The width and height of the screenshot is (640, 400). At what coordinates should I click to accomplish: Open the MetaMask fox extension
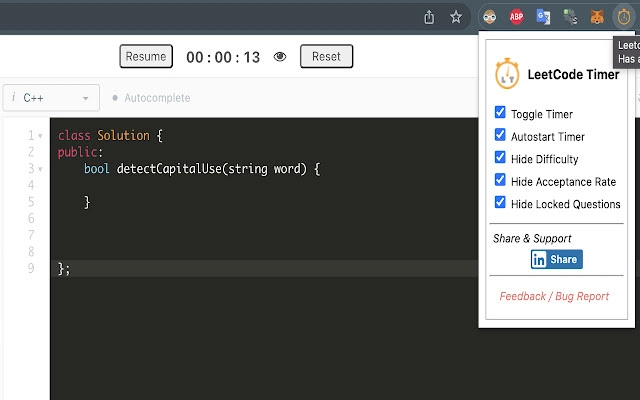tap(597, 16)
